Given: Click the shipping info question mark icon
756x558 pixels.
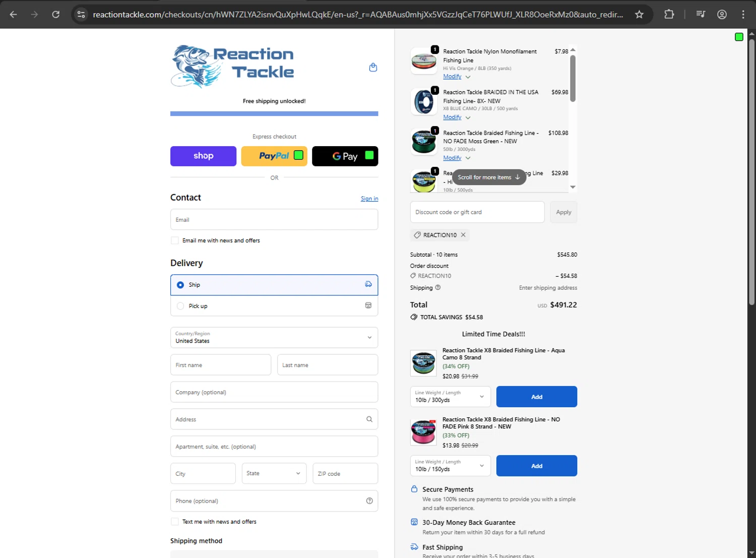Looking at the screenshot, I should 437,288.
